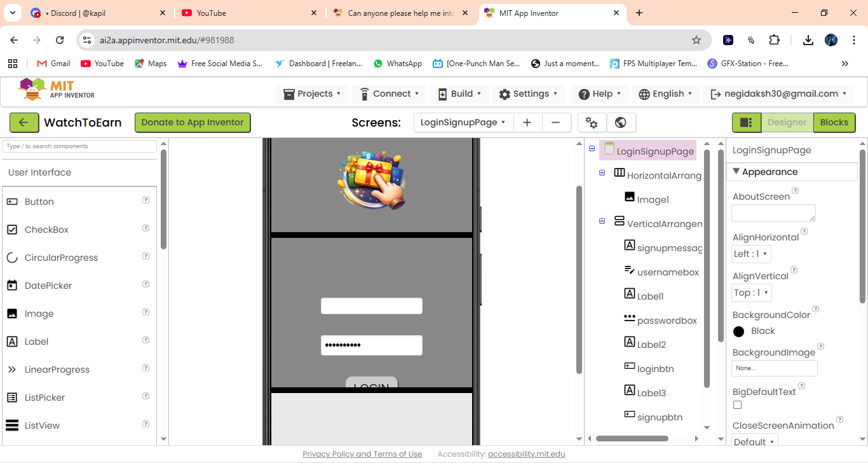Open help for BigDefaultText property
This screenshot has height=463, width=868.
(802, 386)
